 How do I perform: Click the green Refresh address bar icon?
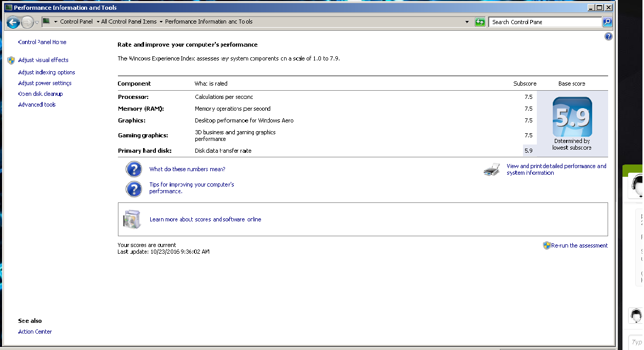tap(480, 22)
